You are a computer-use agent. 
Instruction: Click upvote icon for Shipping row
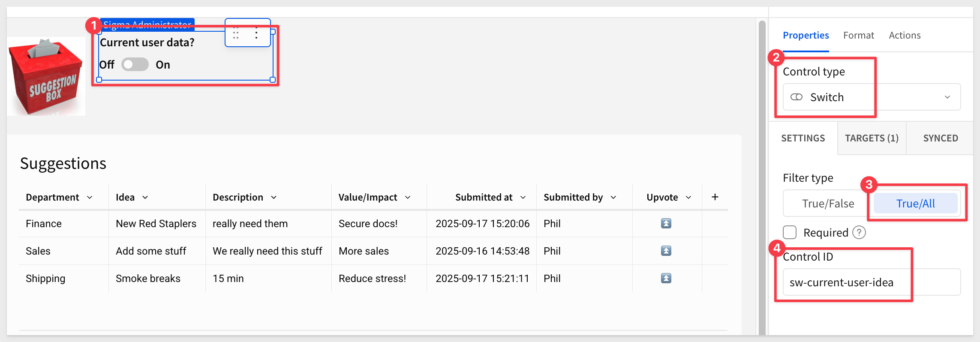pyautogui.click(x=666, y=278)
